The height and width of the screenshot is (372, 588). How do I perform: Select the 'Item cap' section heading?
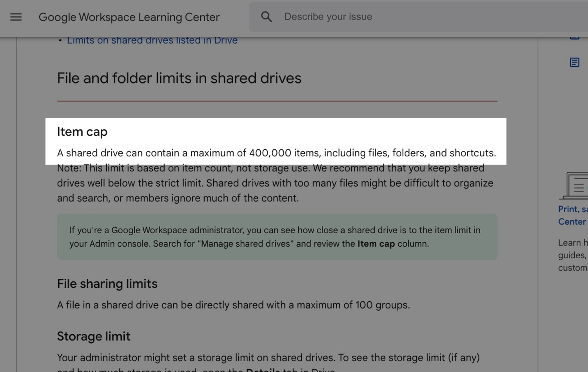click(82, 132)
